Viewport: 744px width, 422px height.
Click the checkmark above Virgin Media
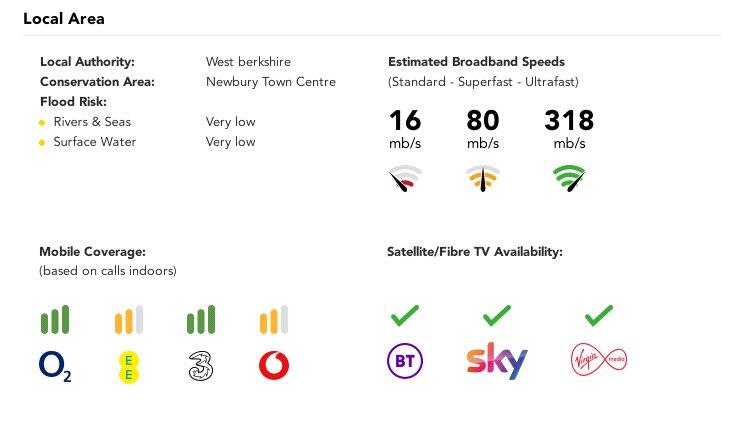point(598,316)
